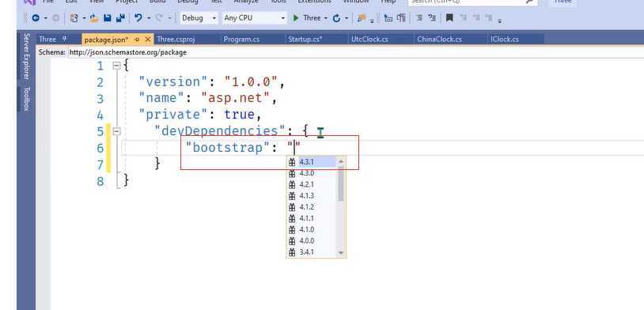Open the Server Explorer side panel
Image resolution: width=644 pixels, height=310 pixels.
click(x=26, y=57)
